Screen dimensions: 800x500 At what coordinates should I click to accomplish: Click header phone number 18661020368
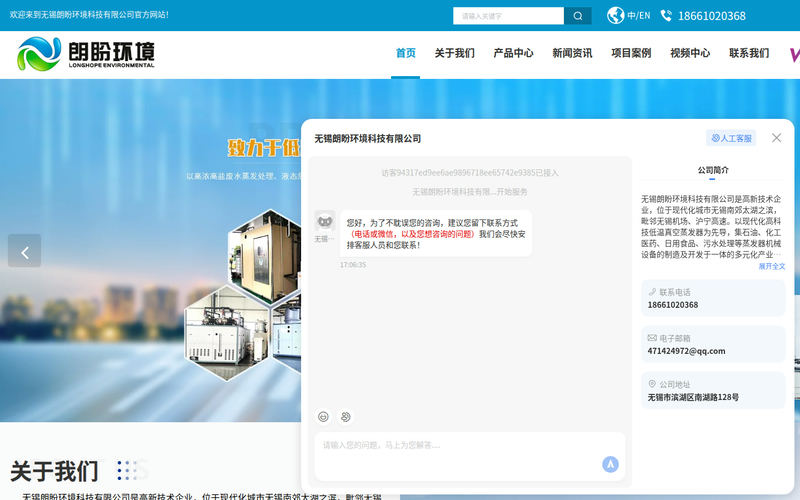[x=712, y=16]
